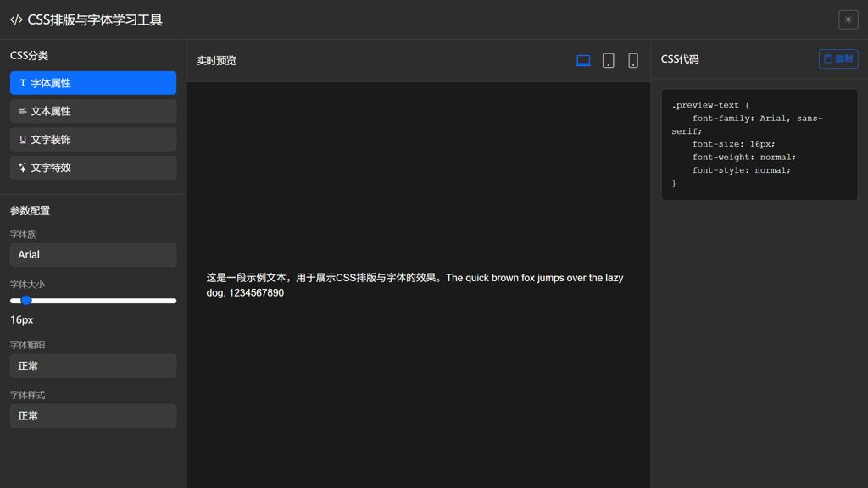Click the 参数配置 section heading
The width and height of the screenshot is (868, 488).
coord(31,211)
